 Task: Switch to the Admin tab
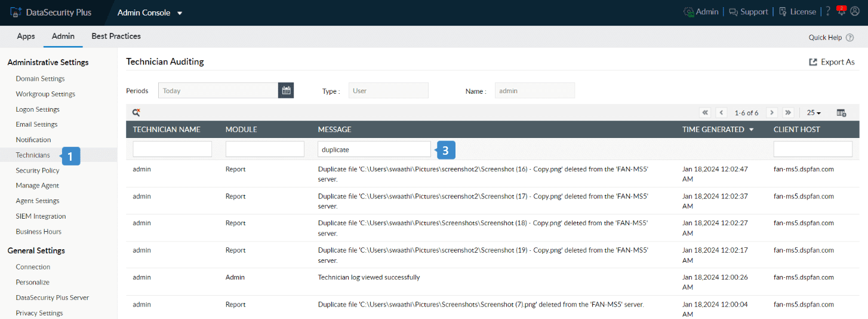tap(63, 36)
